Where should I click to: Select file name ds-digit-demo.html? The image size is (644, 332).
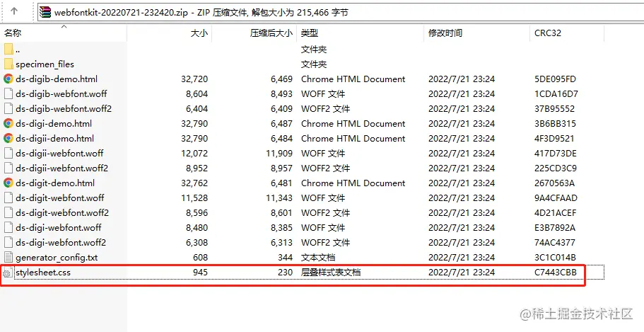pyautogui.click(x=55, y=183)
